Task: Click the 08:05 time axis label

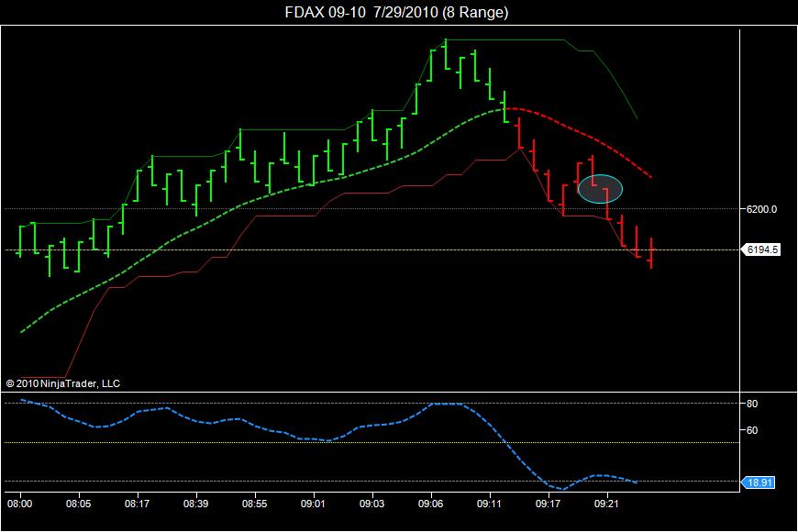Action: coord(78,504)
